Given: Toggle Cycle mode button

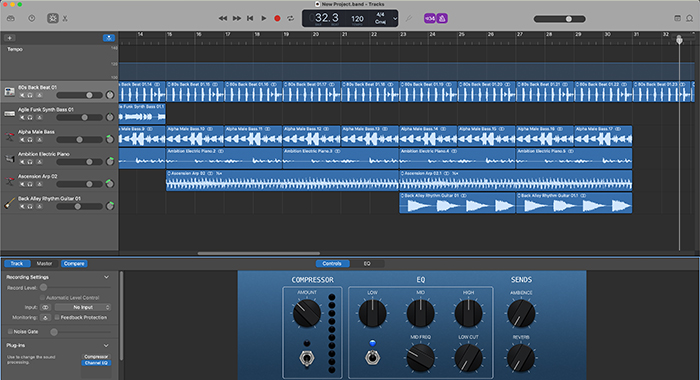Looking at the screenshot, I should point(291,18).
